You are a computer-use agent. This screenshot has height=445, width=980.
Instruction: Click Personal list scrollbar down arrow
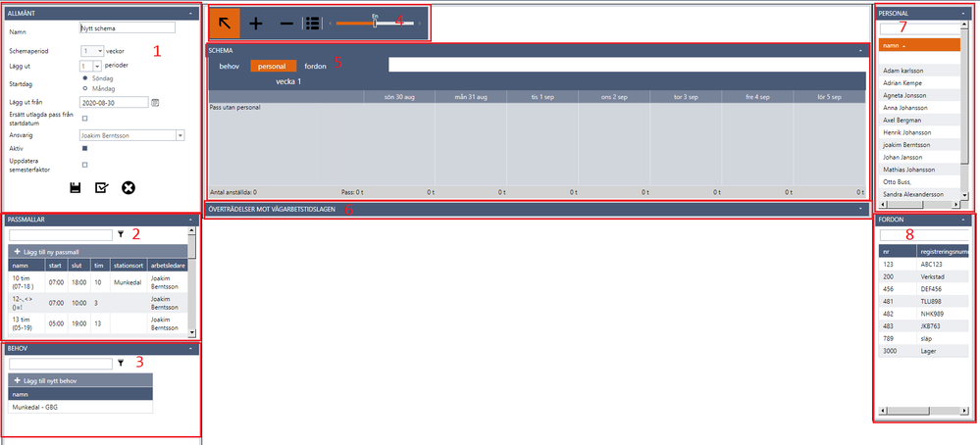(964, 195)
